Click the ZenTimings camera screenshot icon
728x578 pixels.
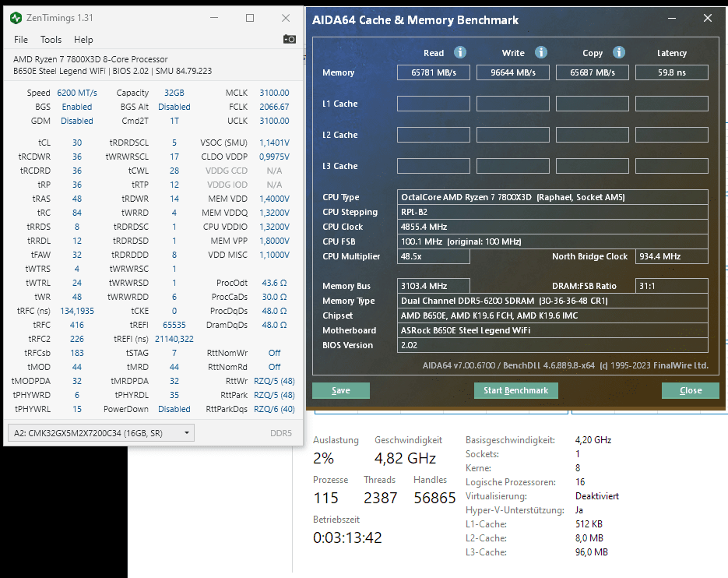289,39
